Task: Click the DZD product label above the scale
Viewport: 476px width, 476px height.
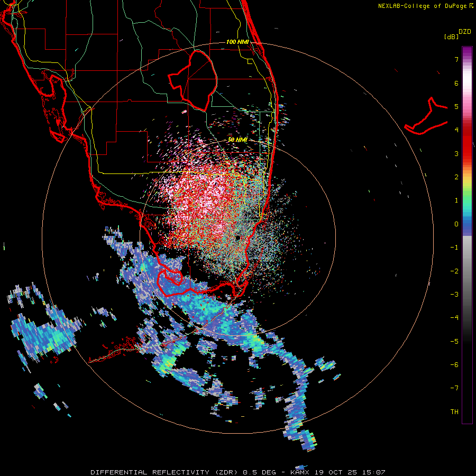Action: coord(465,32)
